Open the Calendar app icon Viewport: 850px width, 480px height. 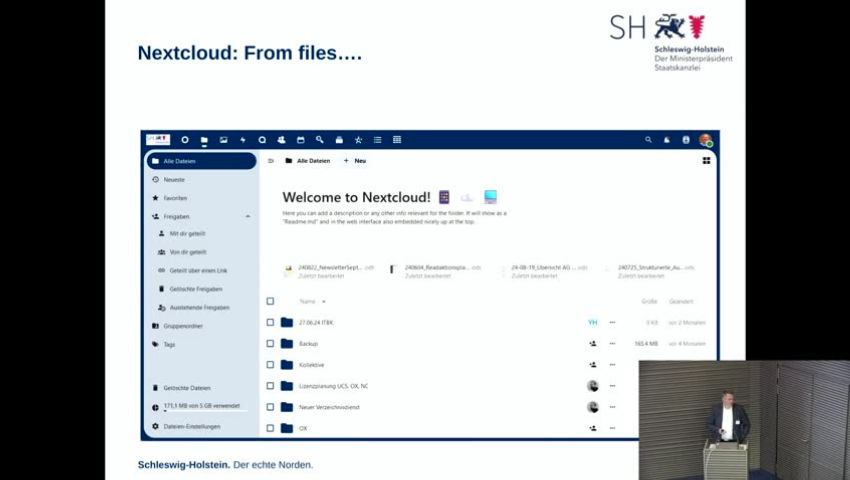point(300,140)
